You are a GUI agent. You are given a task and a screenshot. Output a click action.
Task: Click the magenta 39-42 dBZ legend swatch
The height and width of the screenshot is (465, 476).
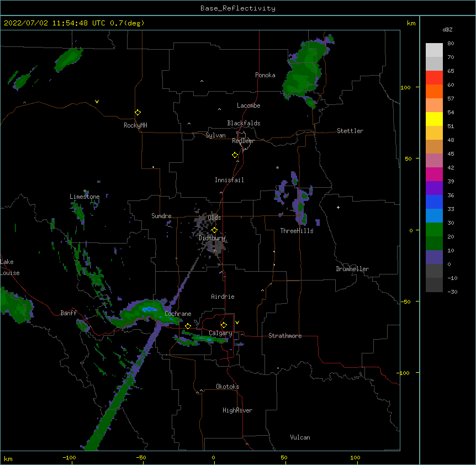434,174
